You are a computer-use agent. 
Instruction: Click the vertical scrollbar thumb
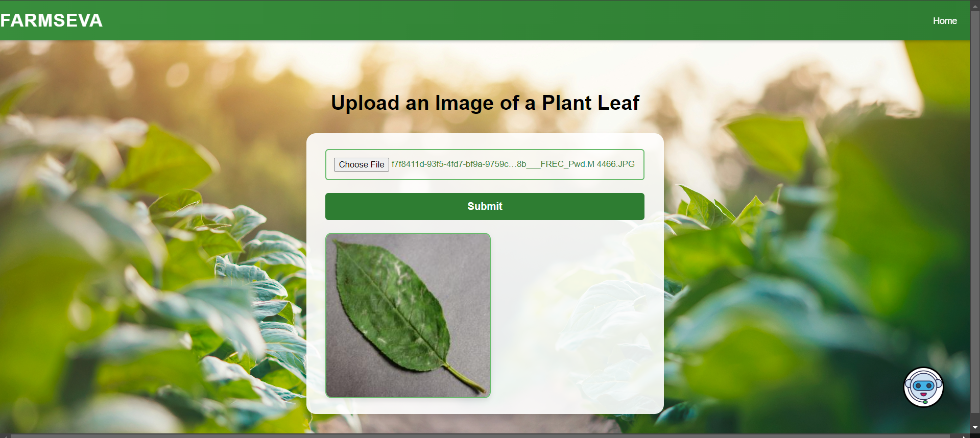(x=975, y=212)
